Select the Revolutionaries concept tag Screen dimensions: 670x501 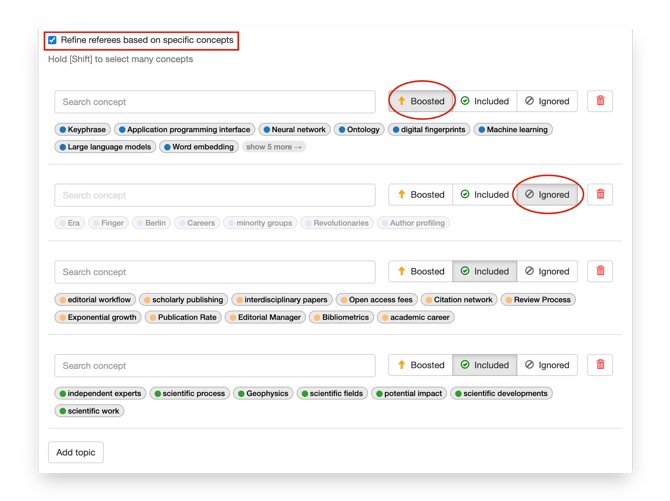pos(337,223)
